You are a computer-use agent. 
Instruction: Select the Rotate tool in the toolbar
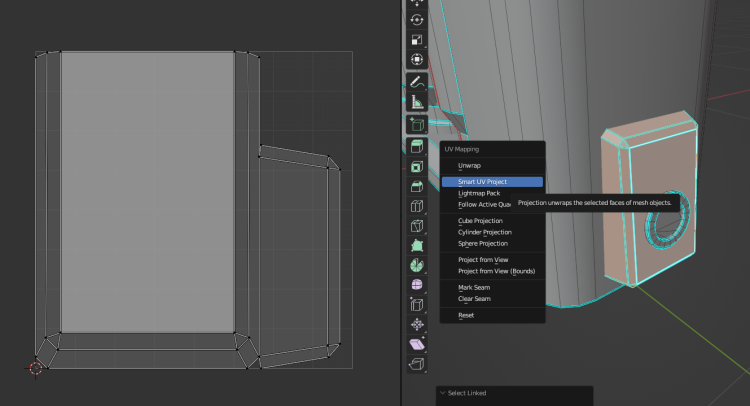click(417, 20)
